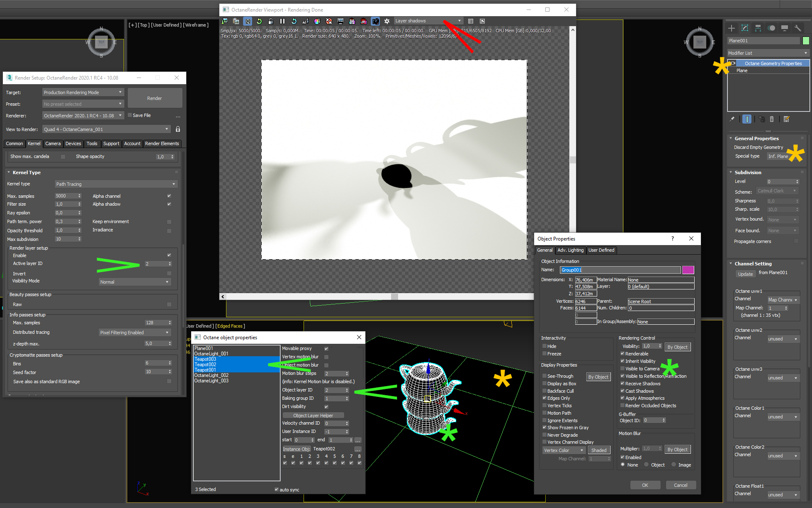This screenshot has height=508, width=812.
Task: Toggle eye on Octane Geometry Properties modifier
Action: coord(733,63)
